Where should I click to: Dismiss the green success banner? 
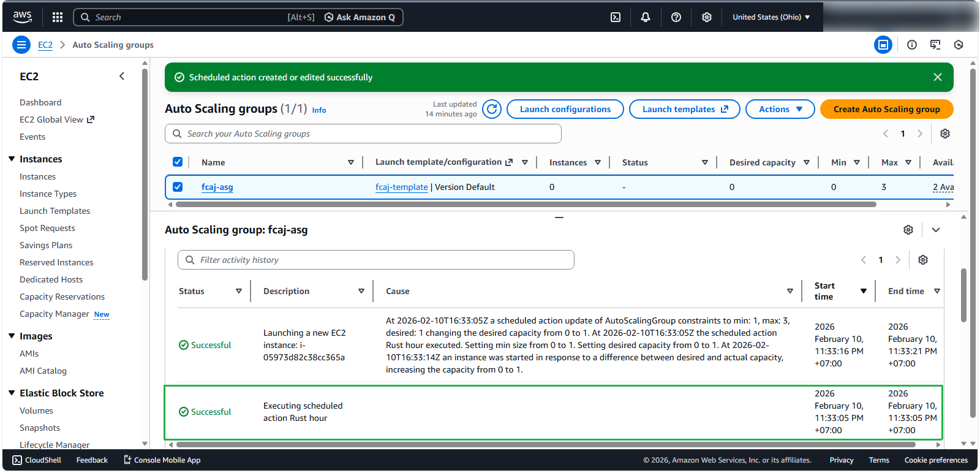tap(938, 77)
